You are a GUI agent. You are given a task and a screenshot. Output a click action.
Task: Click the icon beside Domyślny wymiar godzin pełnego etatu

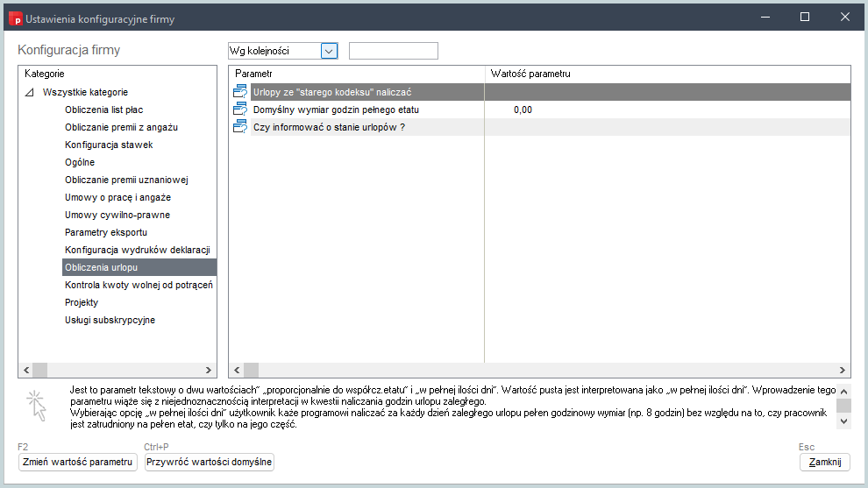click(x=240, y=110)
